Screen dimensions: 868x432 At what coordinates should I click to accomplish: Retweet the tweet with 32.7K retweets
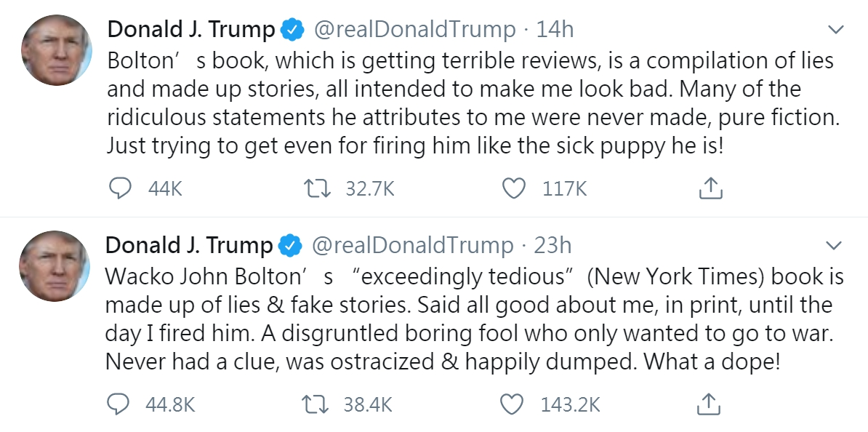tap(318, 189)
